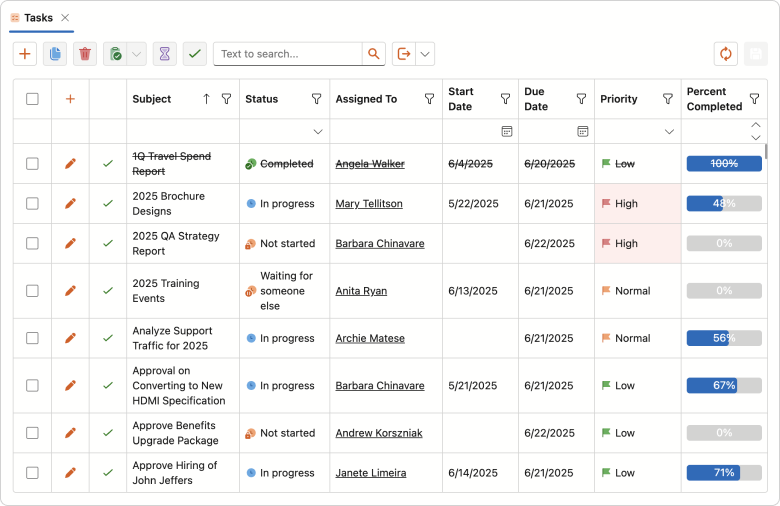Open the export button dropdown arrow
780x506 pixels.
(425, 54)
